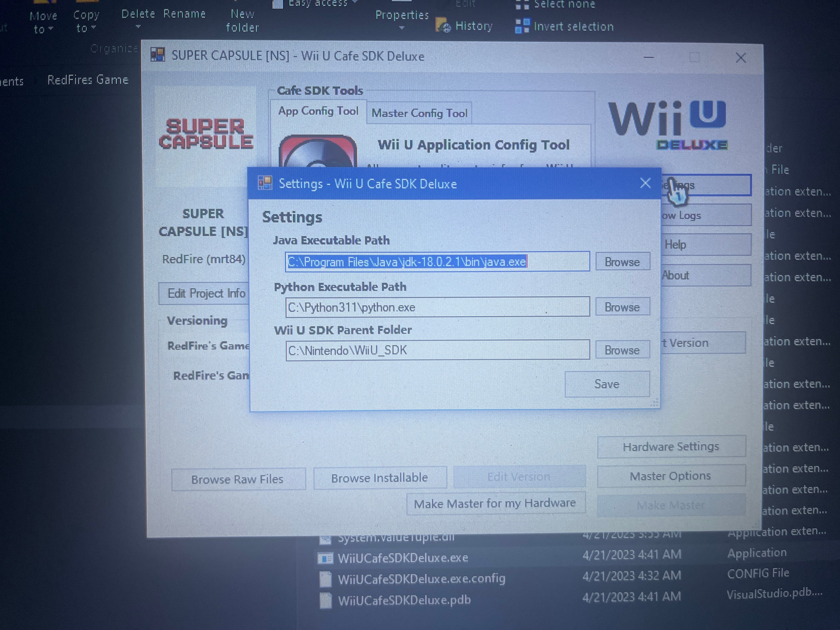
Task: Browse for the Python executable path
Action: coord(622,307)
